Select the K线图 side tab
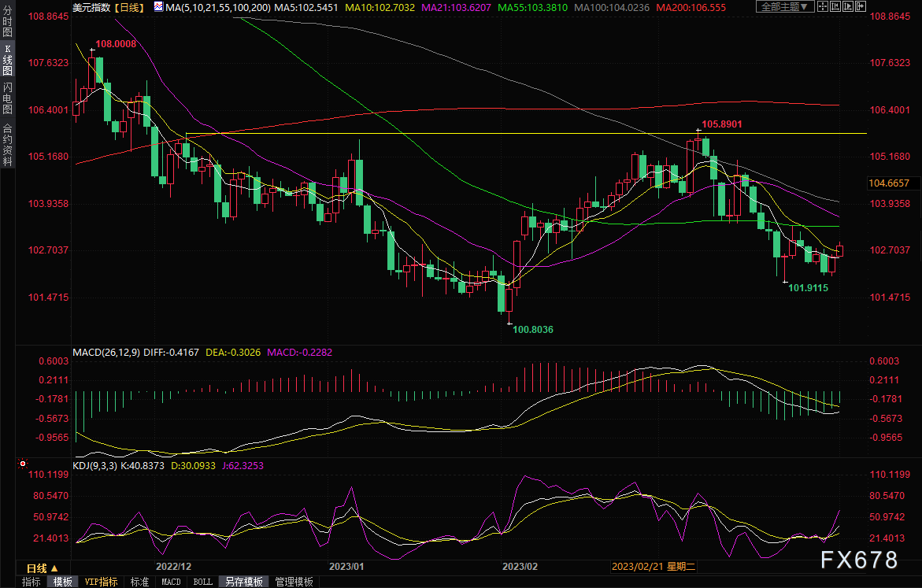Image resolution: width=922 pixels, height=588 pixels. (7, 60)
